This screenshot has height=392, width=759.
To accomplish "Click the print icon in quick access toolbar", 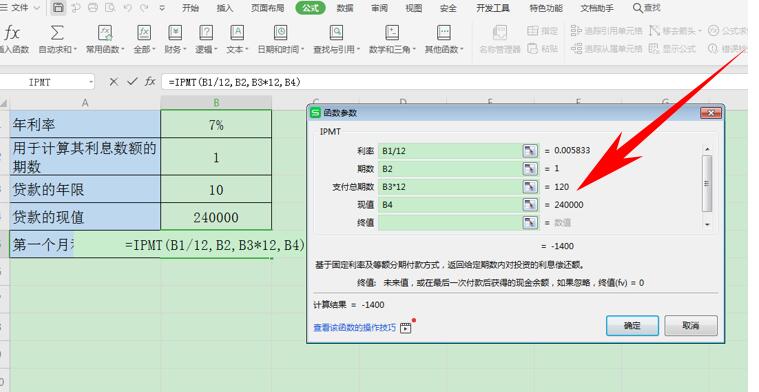I will tap(93, 8).
